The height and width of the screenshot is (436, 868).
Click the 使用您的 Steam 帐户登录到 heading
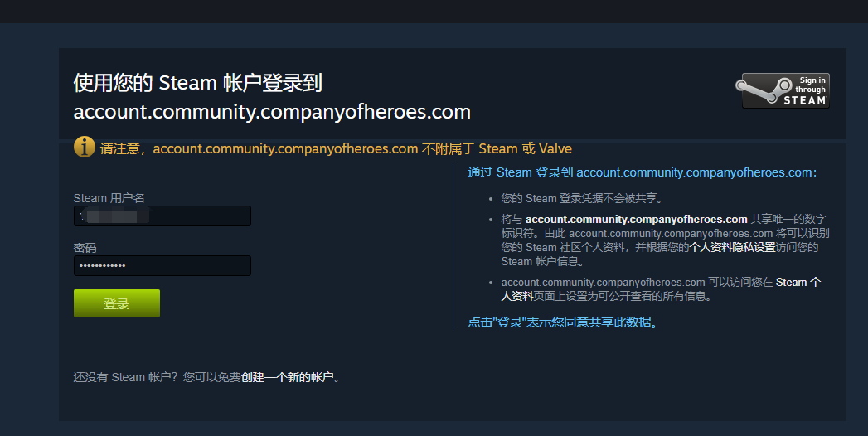197,83
